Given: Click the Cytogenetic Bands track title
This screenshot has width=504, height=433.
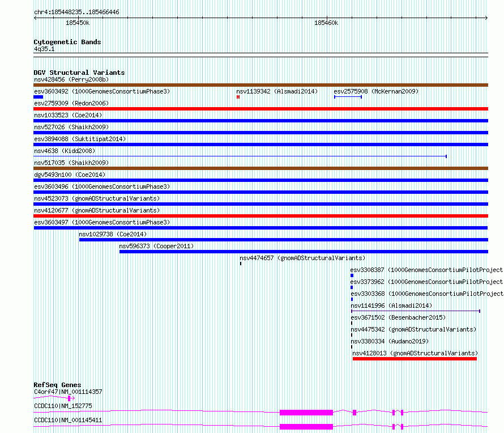Looking at the screenshot, I should [67, 42].
